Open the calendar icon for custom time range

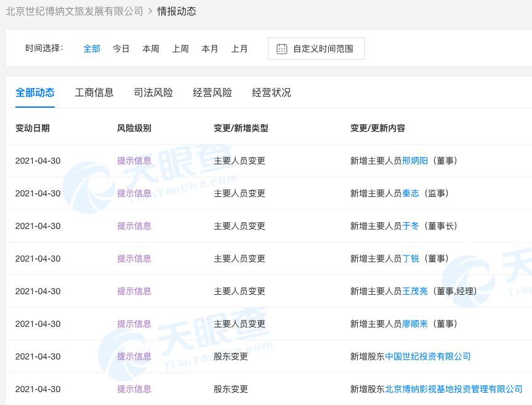[x=281, y=49]
